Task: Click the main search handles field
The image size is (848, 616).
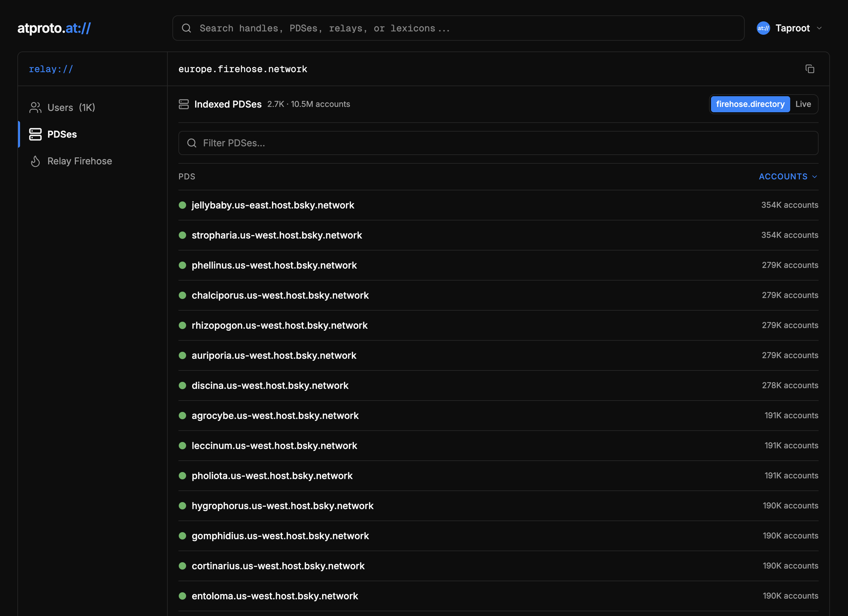Action: [x=458, y=28]
